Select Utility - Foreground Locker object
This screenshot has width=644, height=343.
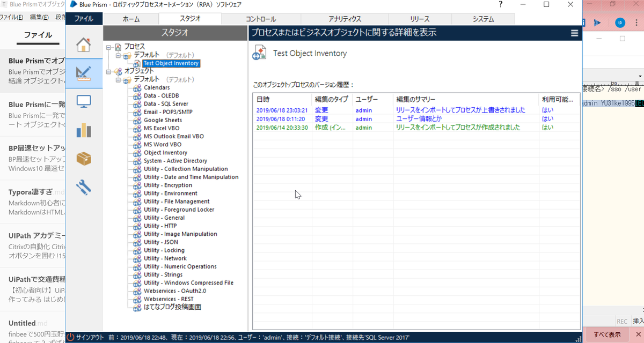[x=179, y=210]
